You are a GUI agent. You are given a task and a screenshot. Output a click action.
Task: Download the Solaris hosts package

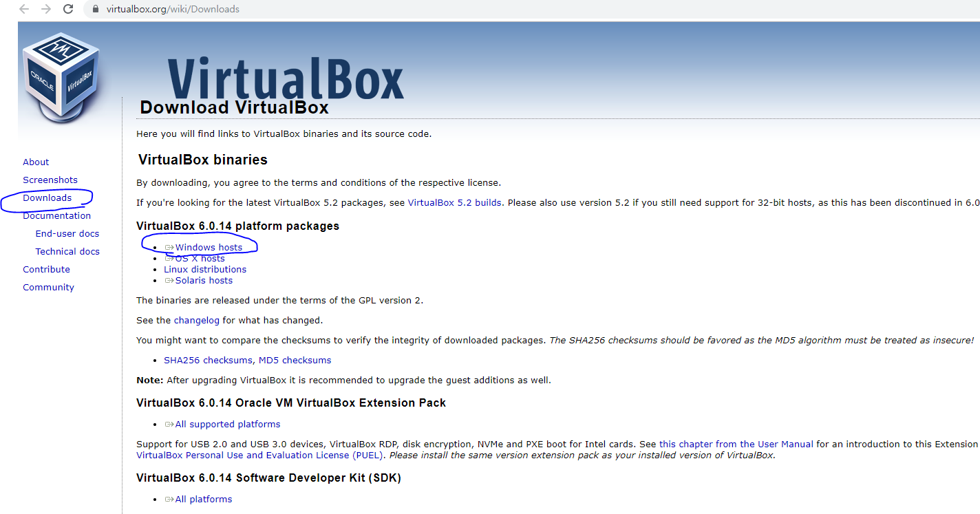[204, 280]
